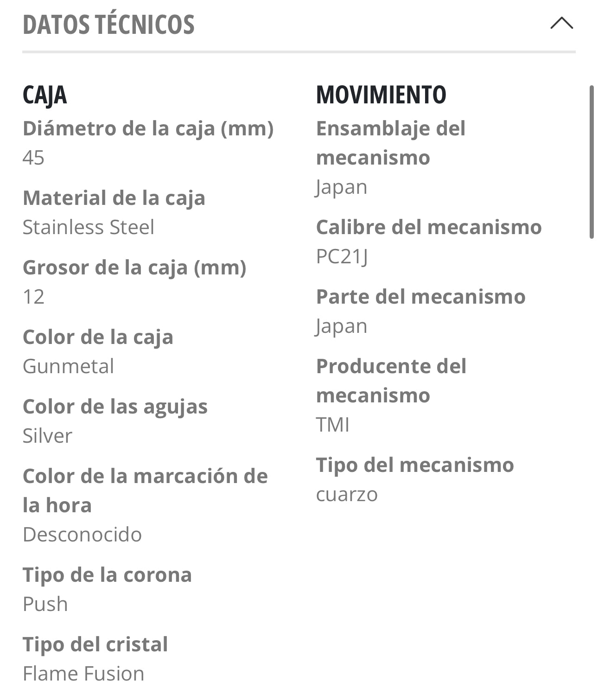Select the Silver hands color value
This screenshot has width=598, height=700.
point(47,436)
